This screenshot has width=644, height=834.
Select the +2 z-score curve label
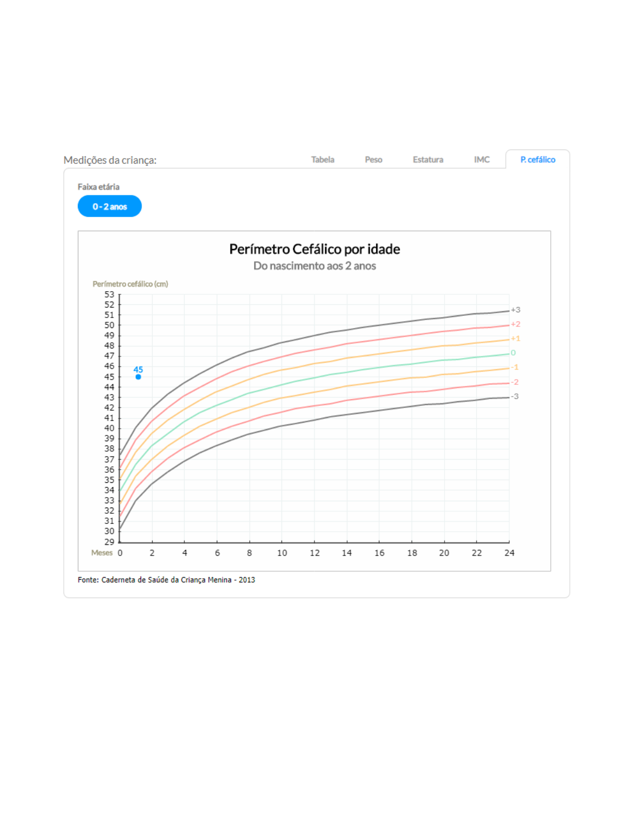(x=516, y=324)
